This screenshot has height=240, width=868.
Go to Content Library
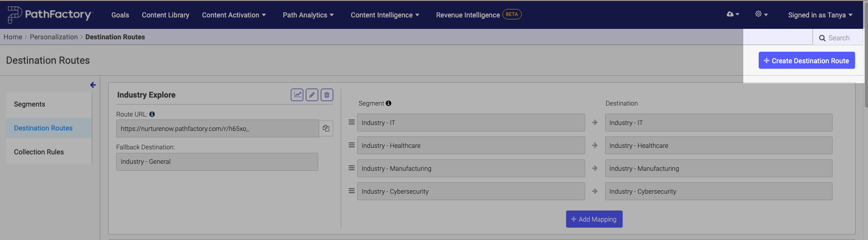point(166,15)
